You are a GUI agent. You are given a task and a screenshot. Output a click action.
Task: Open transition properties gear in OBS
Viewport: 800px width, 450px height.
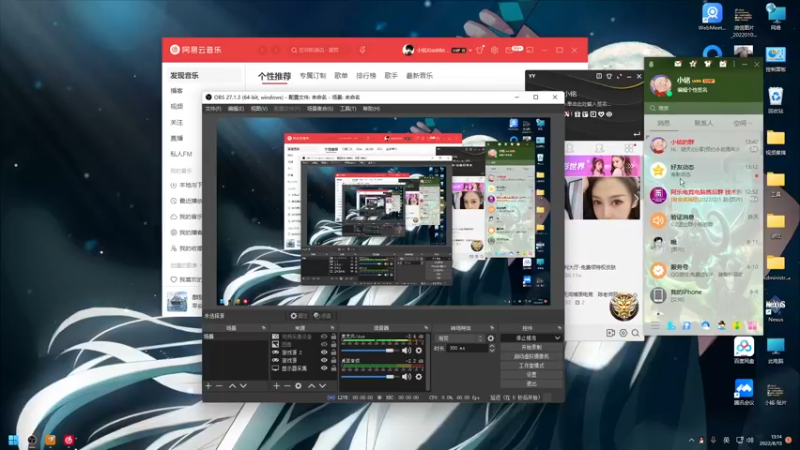[x=491, y=338]
